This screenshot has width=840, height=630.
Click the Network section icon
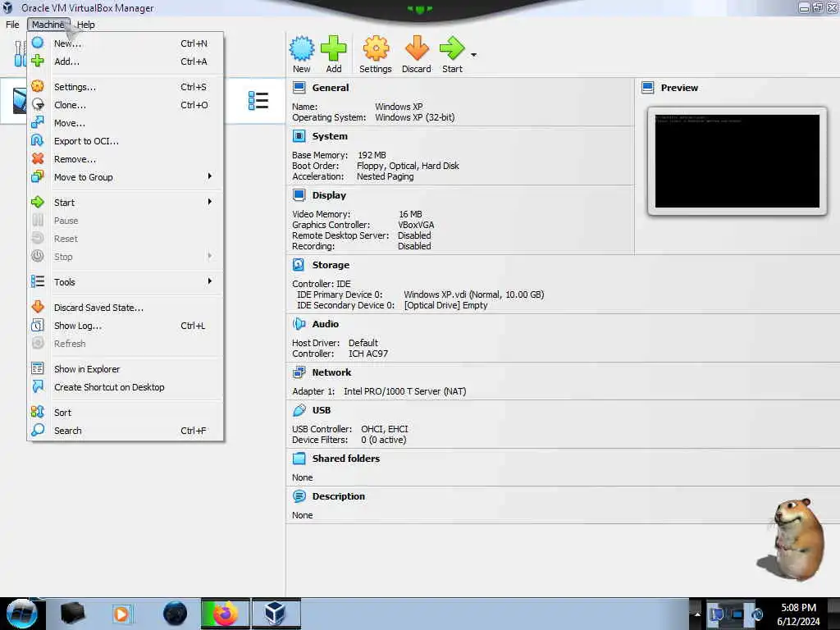pos(299,372)
